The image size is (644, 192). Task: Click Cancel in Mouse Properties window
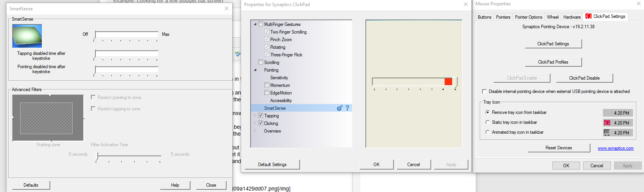pyautogui.click(x=597, y=166)
